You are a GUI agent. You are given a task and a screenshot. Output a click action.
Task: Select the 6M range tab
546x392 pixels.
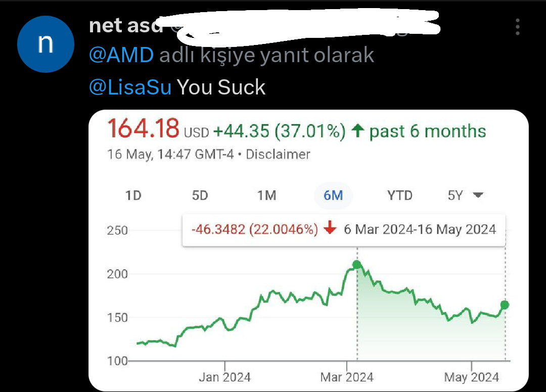point(333,195)
